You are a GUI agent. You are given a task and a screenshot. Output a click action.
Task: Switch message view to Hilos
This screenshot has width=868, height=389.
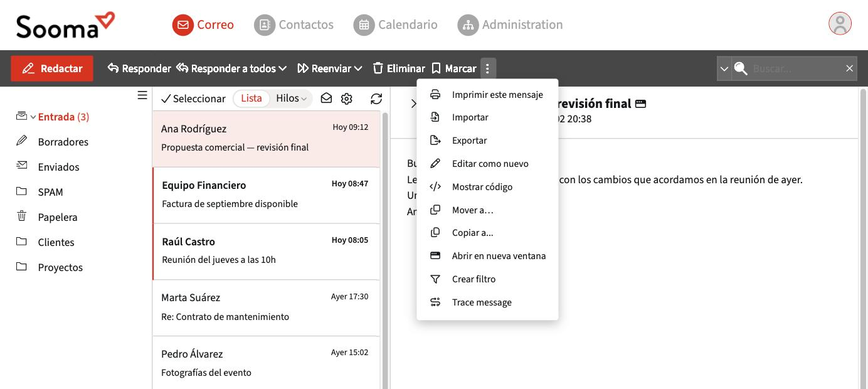tap(291, 99)
